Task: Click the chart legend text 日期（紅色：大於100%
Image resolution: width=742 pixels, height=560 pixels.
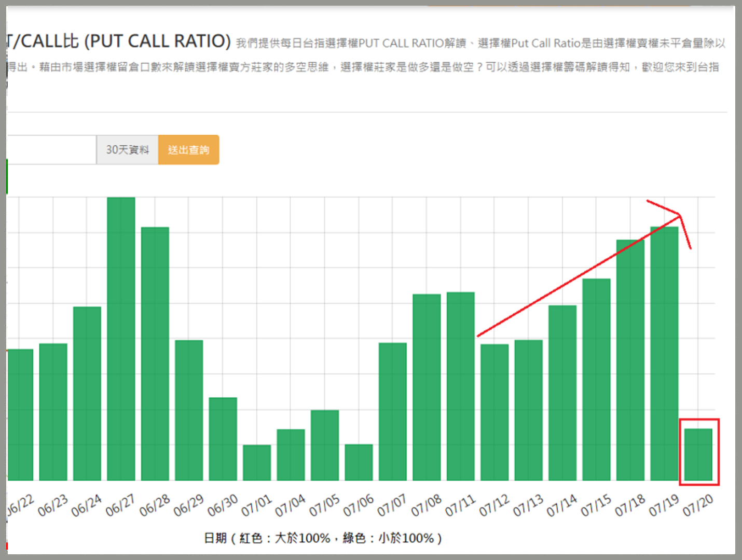Action: [x=267, y=538]
